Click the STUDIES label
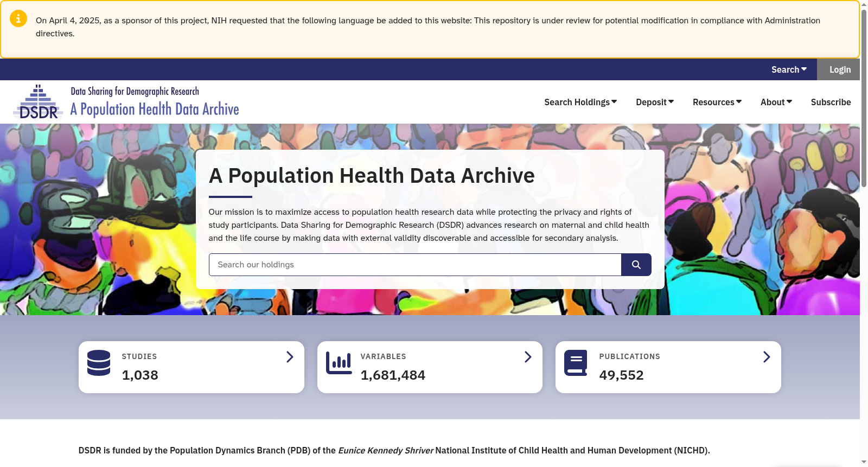Screen dimensions: 868x467 (x=139, y=356)
